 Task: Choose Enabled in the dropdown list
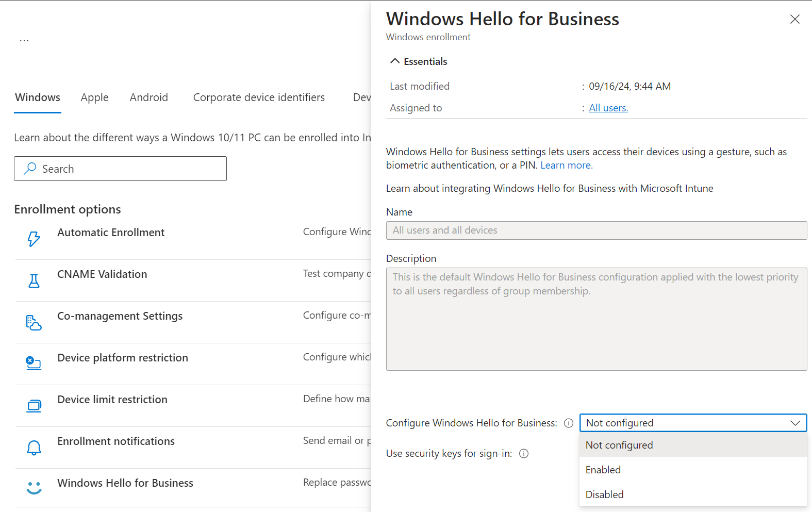pos(693,470)
